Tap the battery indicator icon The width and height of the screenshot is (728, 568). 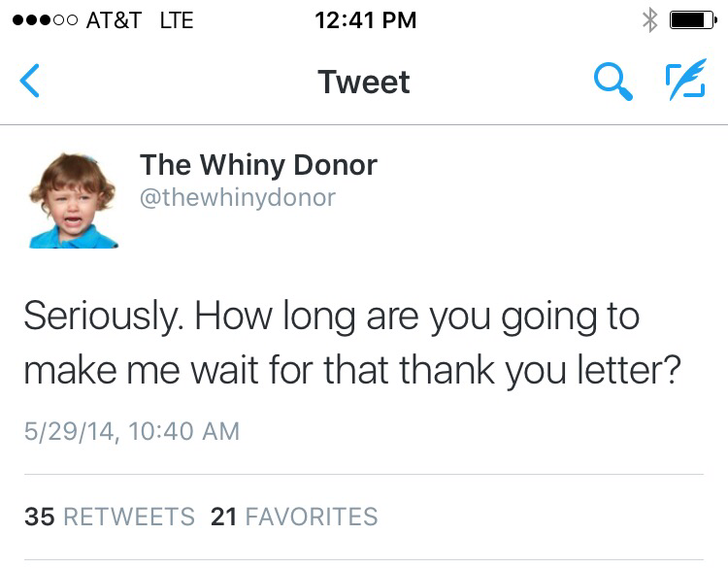coord(693,20)
